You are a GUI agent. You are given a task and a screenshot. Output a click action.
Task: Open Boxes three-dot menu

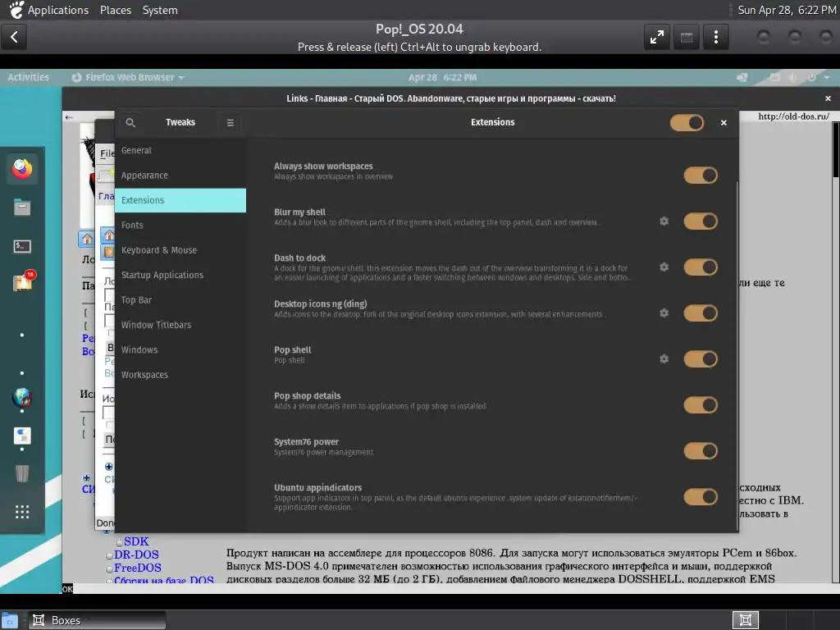715,37
